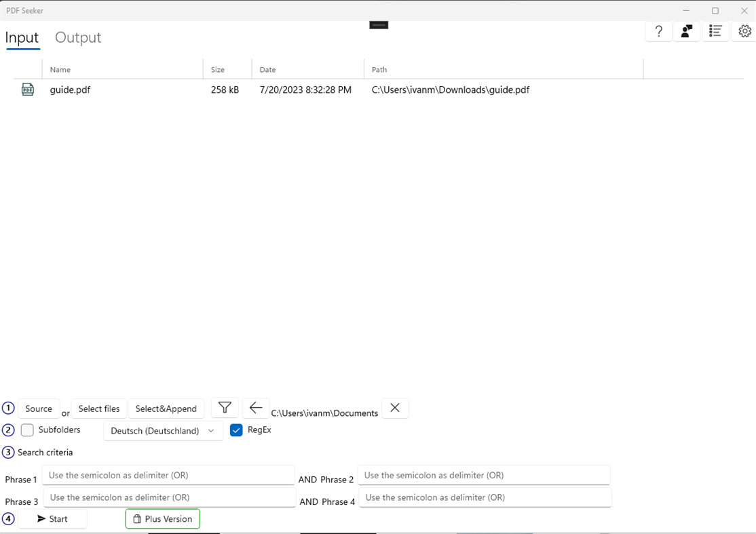
Task: Switch to the Output tab
Action: pyautogui.click(x=77, y=38)
